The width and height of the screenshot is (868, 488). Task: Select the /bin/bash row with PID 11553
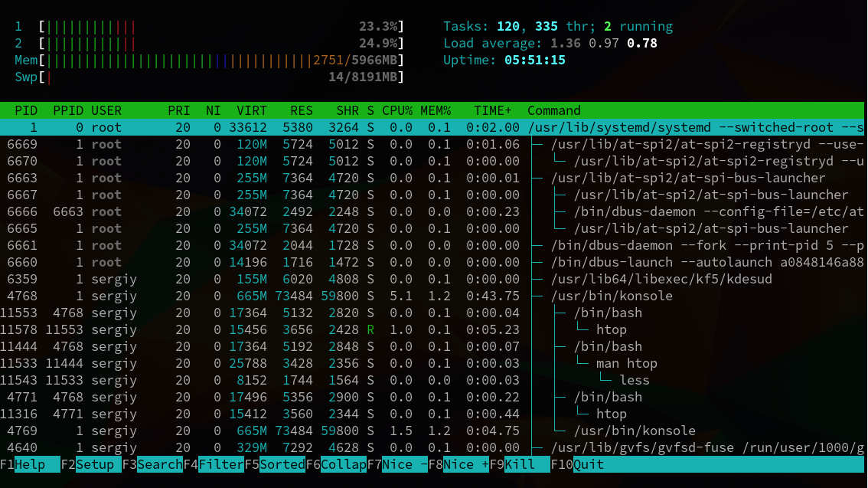(x=432, y=313)
